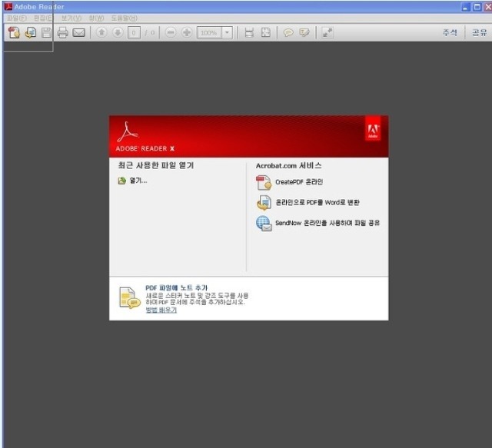Click the convert PDF to Word toolbar icon
Screen dimensions: 492x448
30,32
